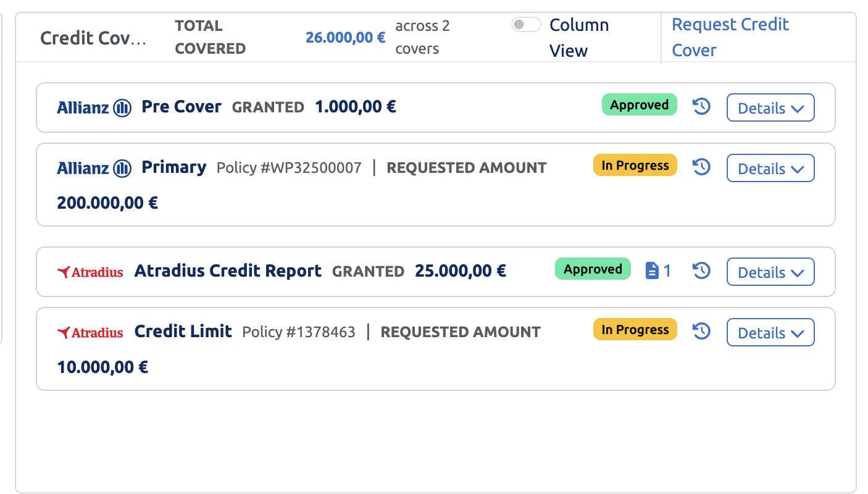Expand Details for Atradius Credit Report
Viewport: 868px width, 494px height.
tap(770, 272)
